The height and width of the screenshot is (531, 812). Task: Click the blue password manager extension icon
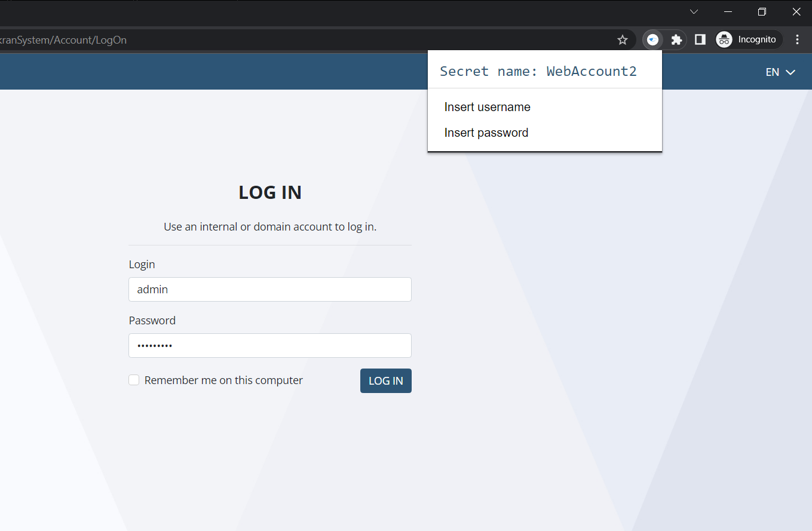653,40
